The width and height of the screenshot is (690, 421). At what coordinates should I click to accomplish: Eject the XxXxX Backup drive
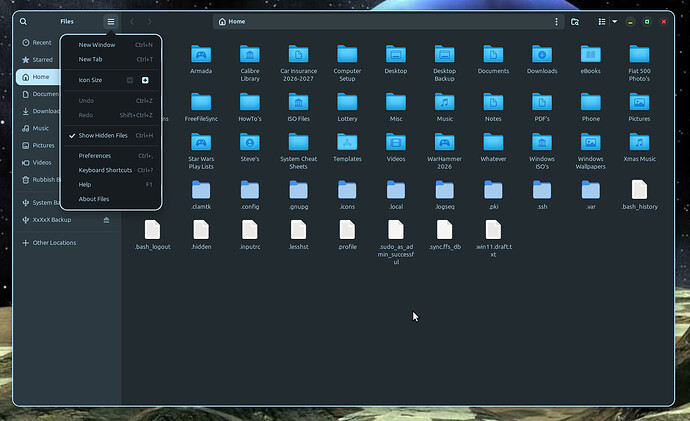[x=107, y=219]
